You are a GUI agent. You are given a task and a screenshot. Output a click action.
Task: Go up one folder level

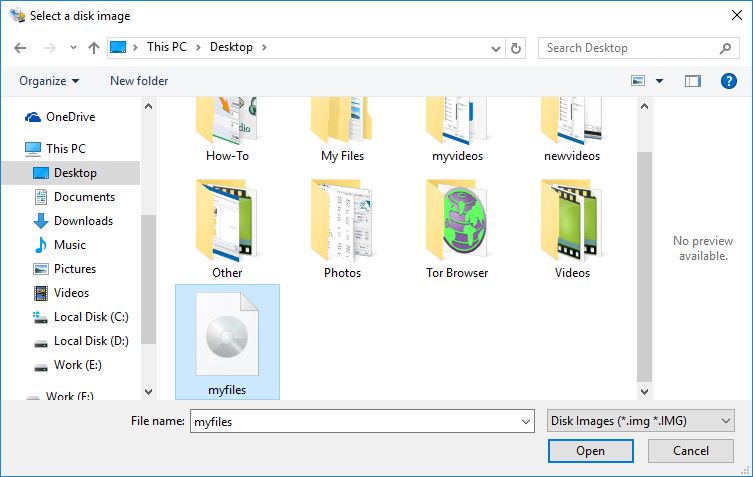(x=94, y=48)
